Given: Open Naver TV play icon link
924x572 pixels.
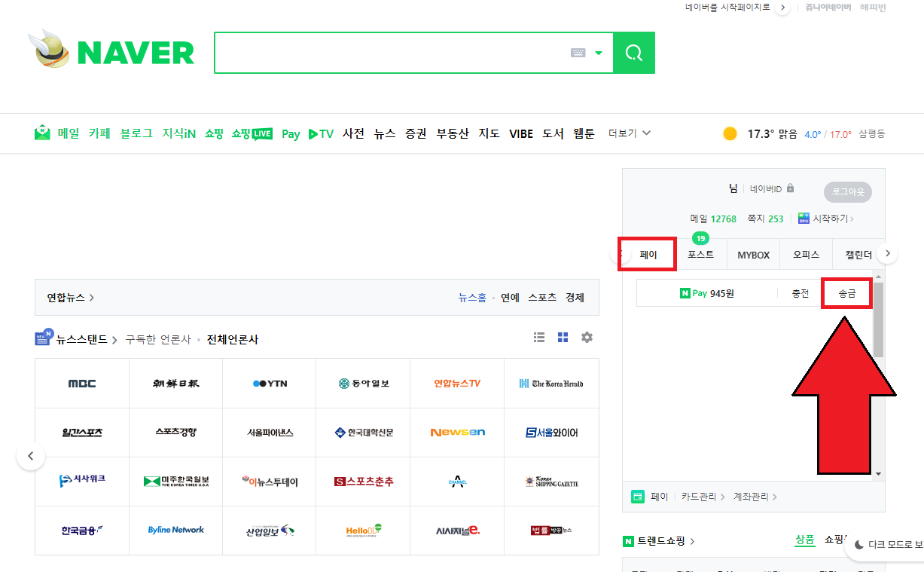Looking at the screenshot, I should [x=321, y=133].
